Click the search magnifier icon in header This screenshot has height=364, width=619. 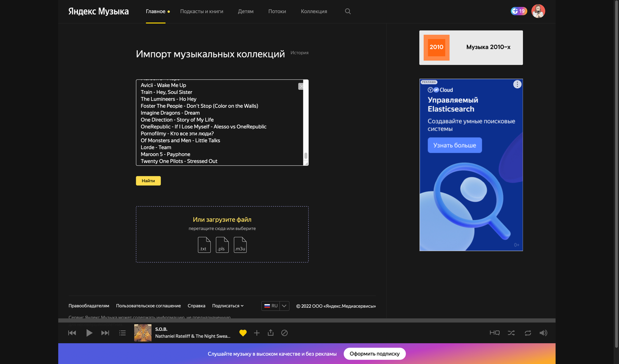coord(348,11)
